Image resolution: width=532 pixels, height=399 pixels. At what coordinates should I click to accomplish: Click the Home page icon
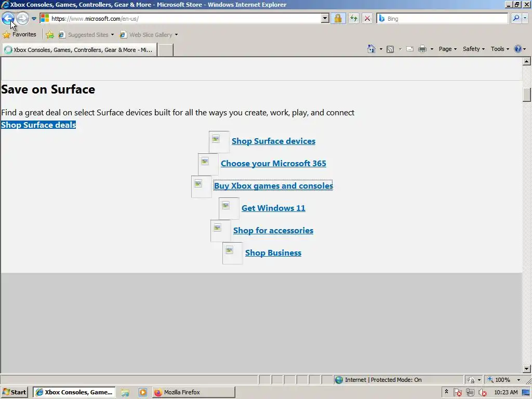pos(371,49)
